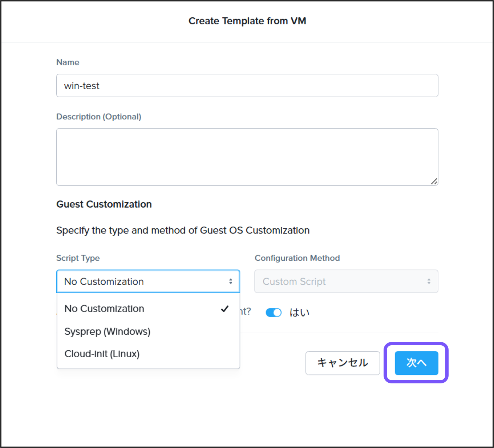The height and width of the screenshot is (448, 494).
Task: Choose Cloud-Init (Linux) option
Action: 102,354
